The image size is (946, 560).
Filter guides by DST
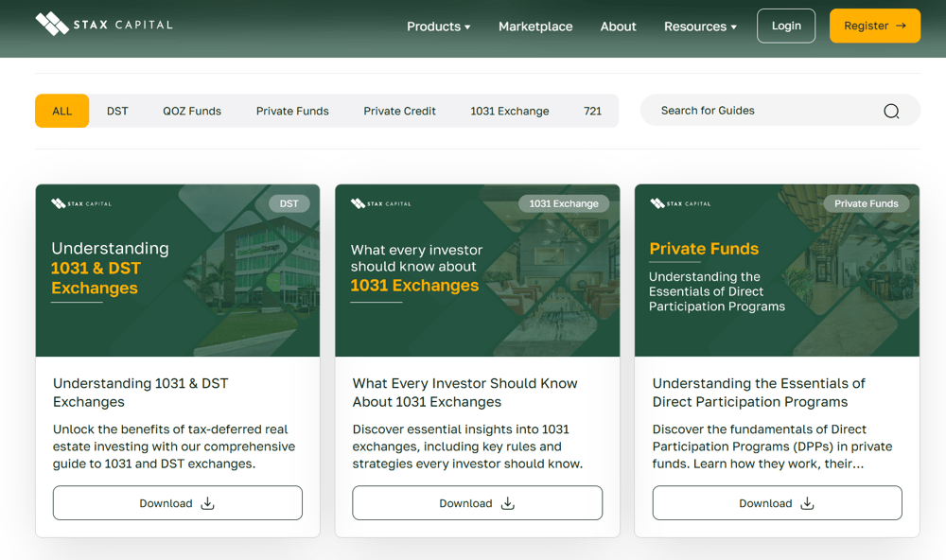tap(117, 111)
